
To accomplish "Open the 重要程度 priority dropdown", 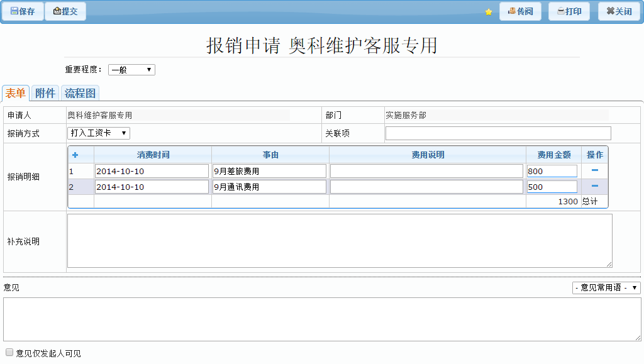I will 131,70.
